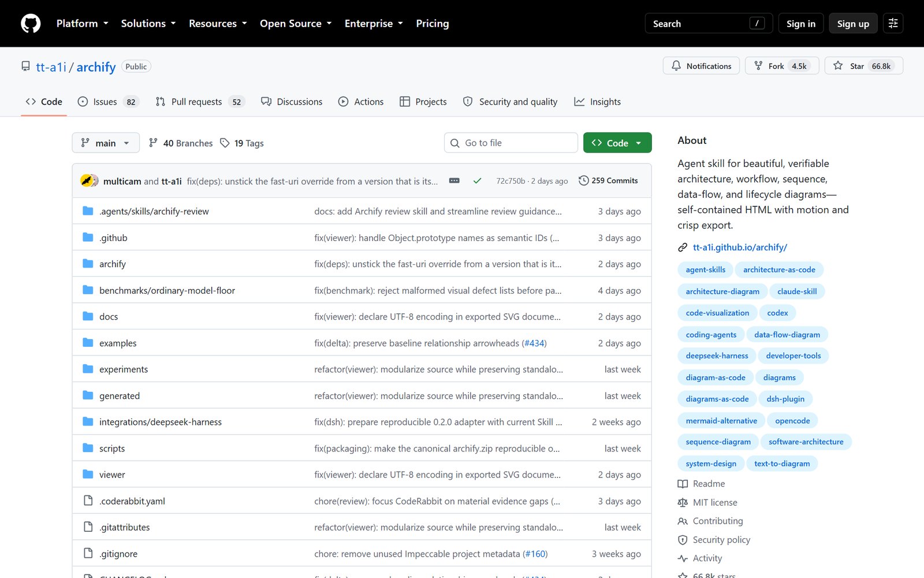
Task: Click the header Search field
Action: tap(709, 24)
